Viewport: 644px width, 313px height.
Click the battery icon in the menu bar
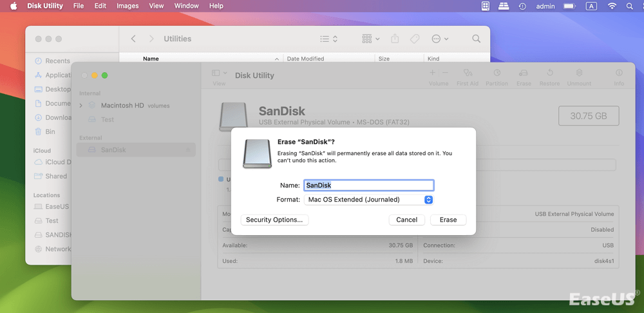pos(569,6)
